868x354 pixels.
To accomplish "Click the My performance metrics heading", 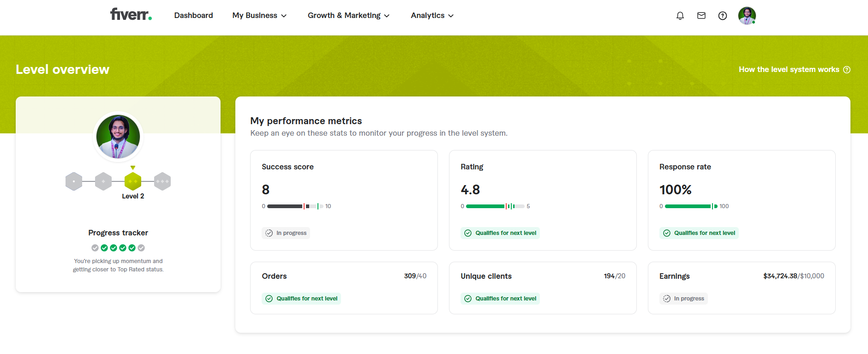I will click(x=306, y=121).
